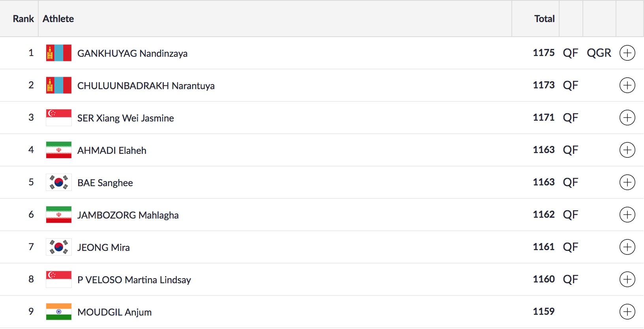Click the Athlete column header
644x329 pixels.
tap(58, 19)
